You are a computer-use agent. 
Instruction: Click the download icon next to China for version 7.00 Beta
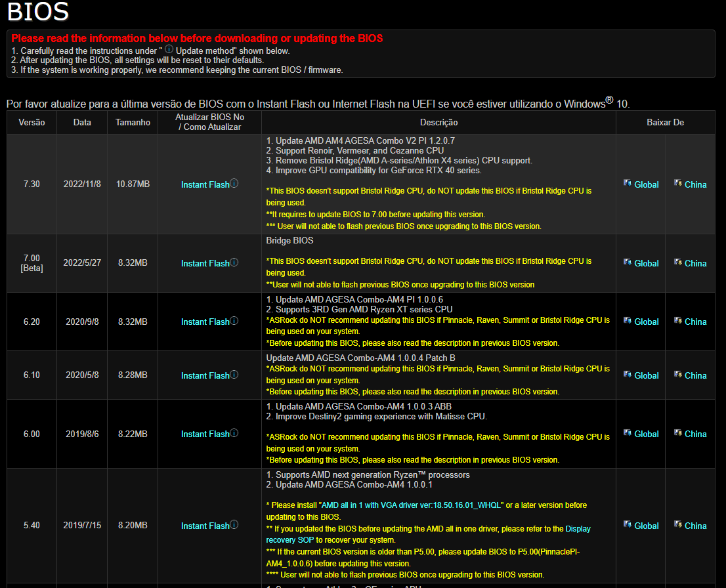click(678, 262)
